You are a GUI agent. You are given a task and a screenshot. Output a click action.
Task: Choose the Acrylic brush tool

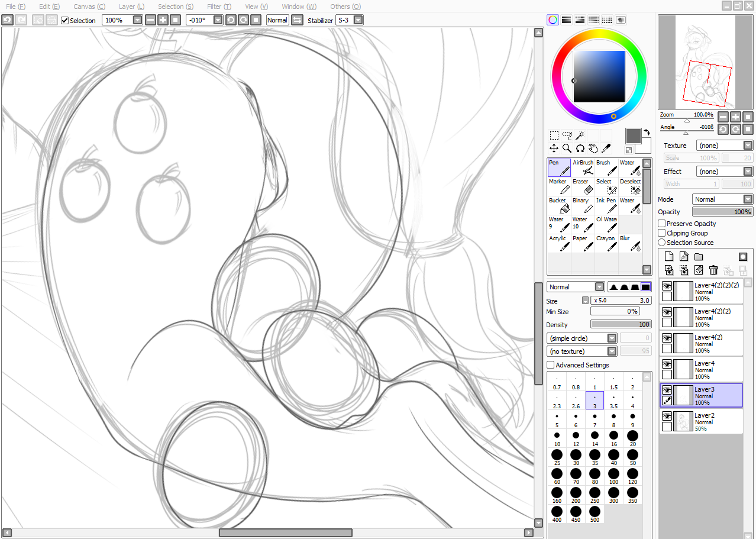(x=559, y=244)
